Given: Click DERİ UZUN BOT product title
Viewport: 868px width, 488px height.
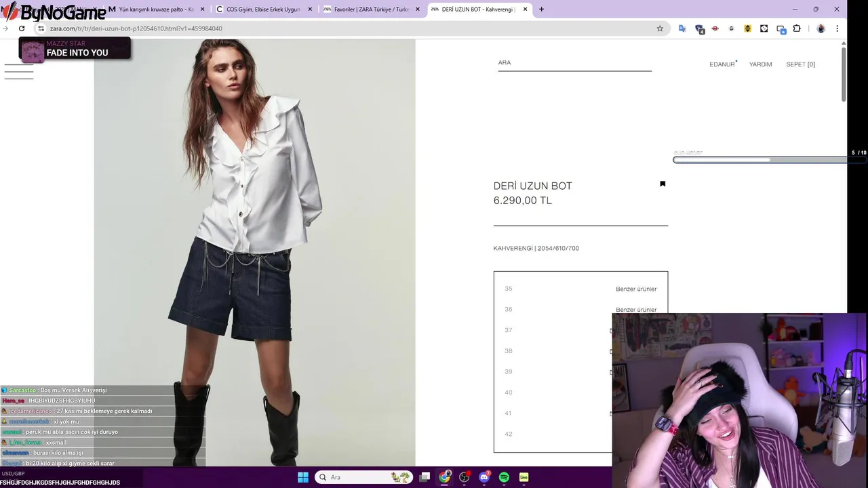Looking at the screenshot, I should point(533,186).
